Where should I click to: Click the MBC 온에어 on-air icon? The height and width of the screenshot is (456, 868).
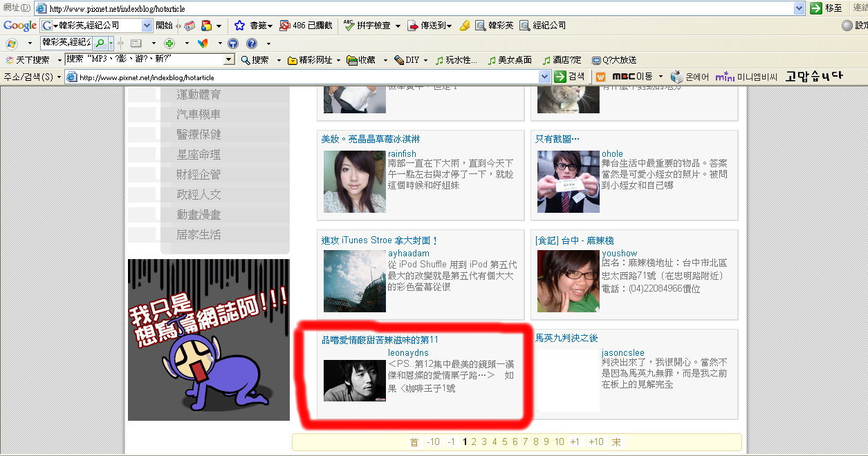(690, 77)
